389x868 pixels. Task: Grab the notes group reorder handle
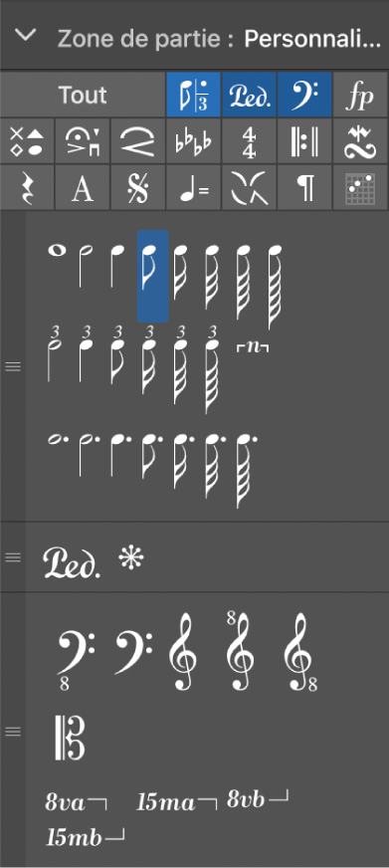pyautogui.click(x=13, y=366)
